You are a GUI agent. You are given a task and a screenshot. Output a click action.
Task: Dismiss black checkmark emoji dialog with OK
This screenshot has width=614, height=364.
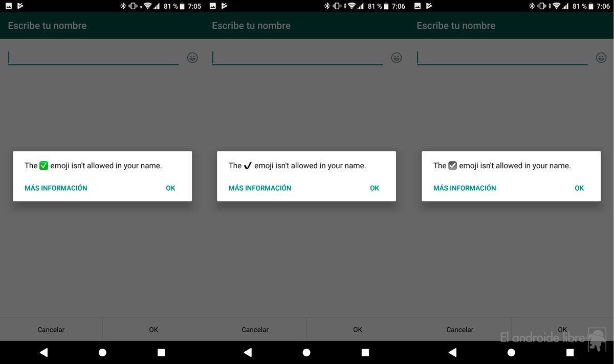click(x=375, y=188)
